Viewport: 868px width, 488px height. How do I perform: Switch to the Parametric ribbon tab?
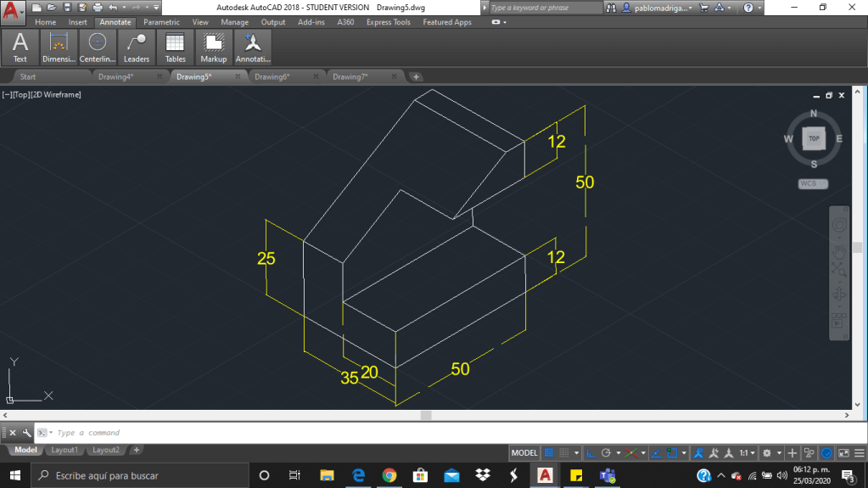pyautogui.click(x=161, y=22)
